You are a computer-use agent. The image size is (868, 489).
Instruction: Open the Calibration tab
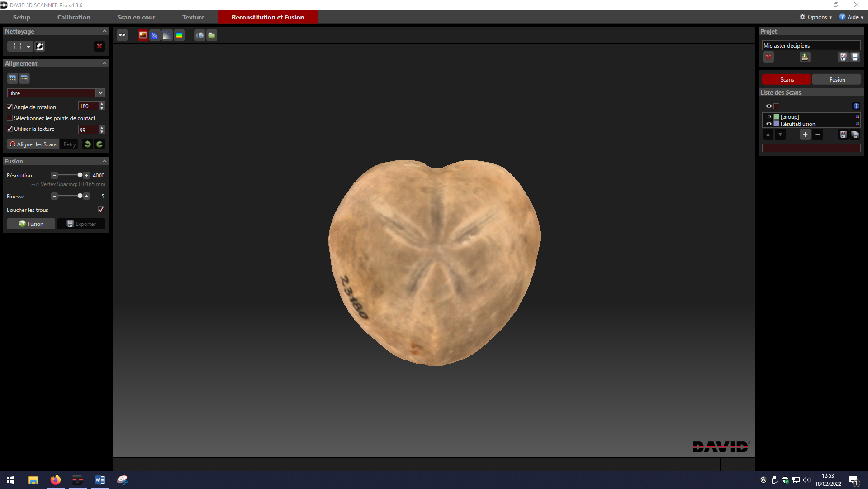pyautogui.click(x=74, y=17)
